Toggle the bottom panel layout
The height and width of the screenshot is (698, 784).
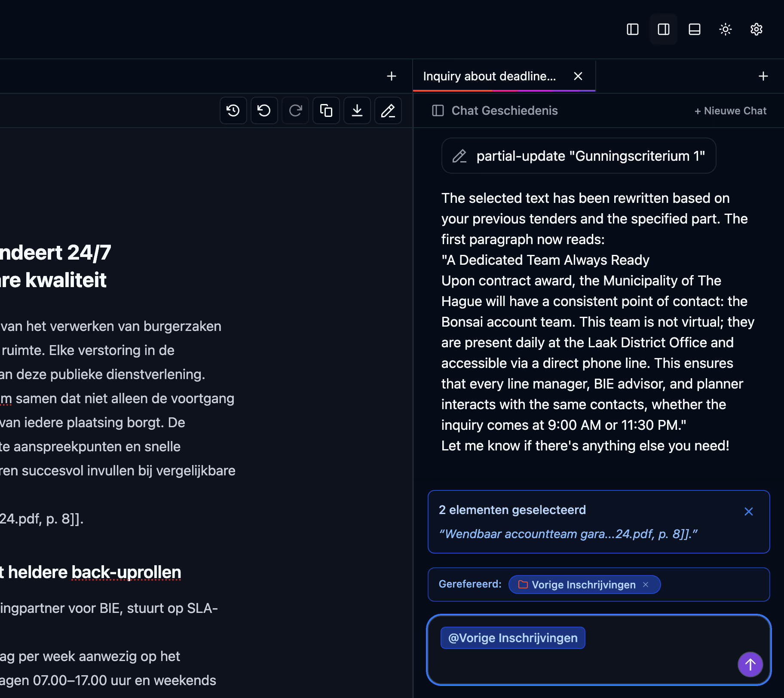click(x=695, y=29)
